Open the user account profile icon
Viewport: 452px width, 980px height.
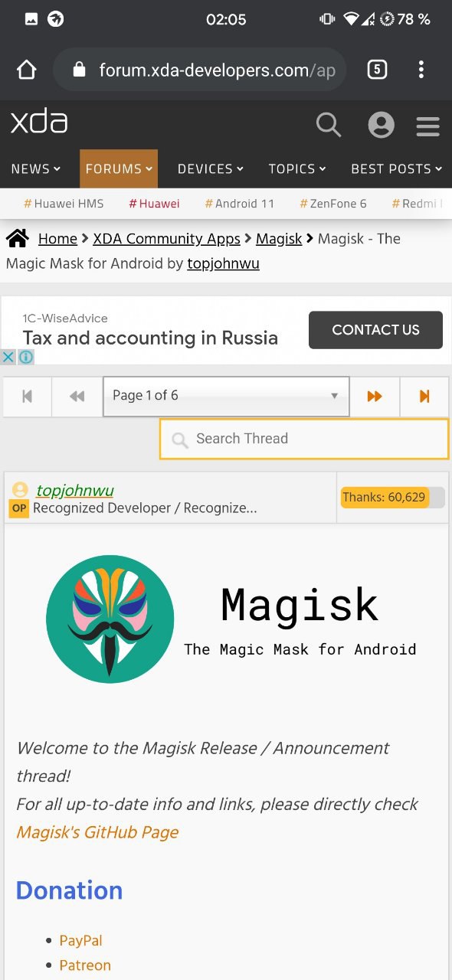tap(381, 125)
